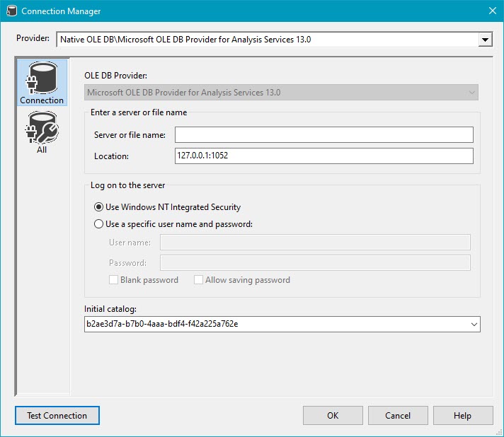This screenshot has width=504, height=437.
Task: Focus the User name input box
Action: [315, 243]
